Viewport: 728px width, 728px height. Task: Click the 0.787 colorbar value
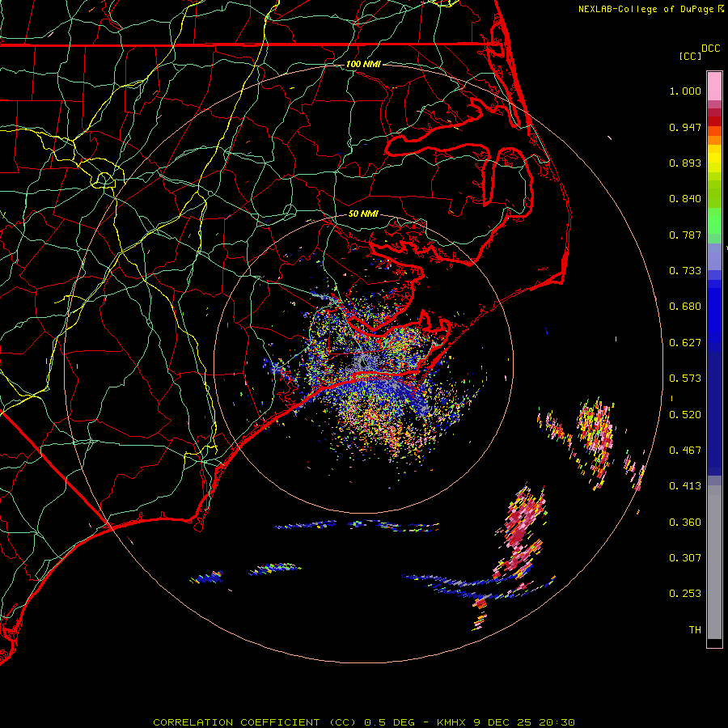tap(685, 235)
